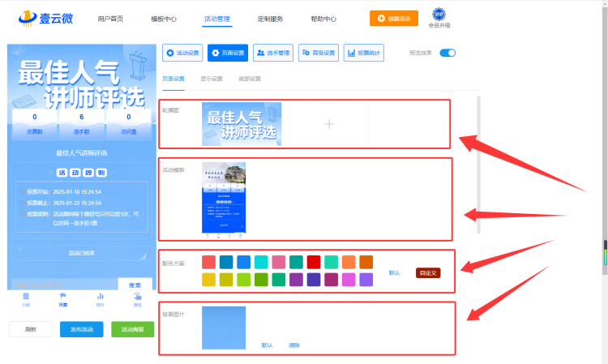This screenshot has width=608, height=364.
Task: Switch to the 底部设置 tab
Action: click(250, 79)
